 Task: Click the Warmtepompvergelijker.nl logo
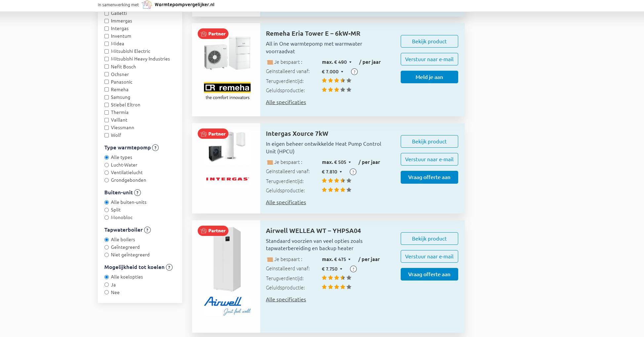[x=178, y=5]
